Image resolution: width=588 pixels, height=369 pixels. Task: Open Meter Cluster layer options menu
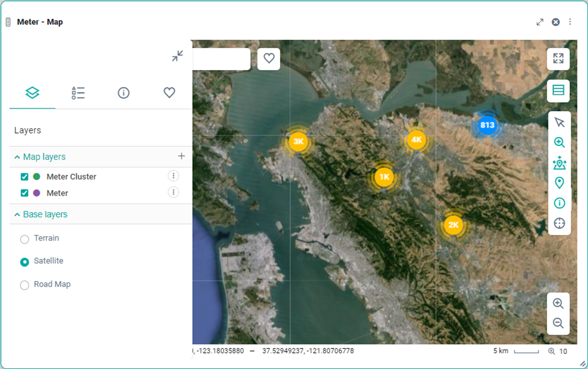pyautogui.click(x=173, y=176)
